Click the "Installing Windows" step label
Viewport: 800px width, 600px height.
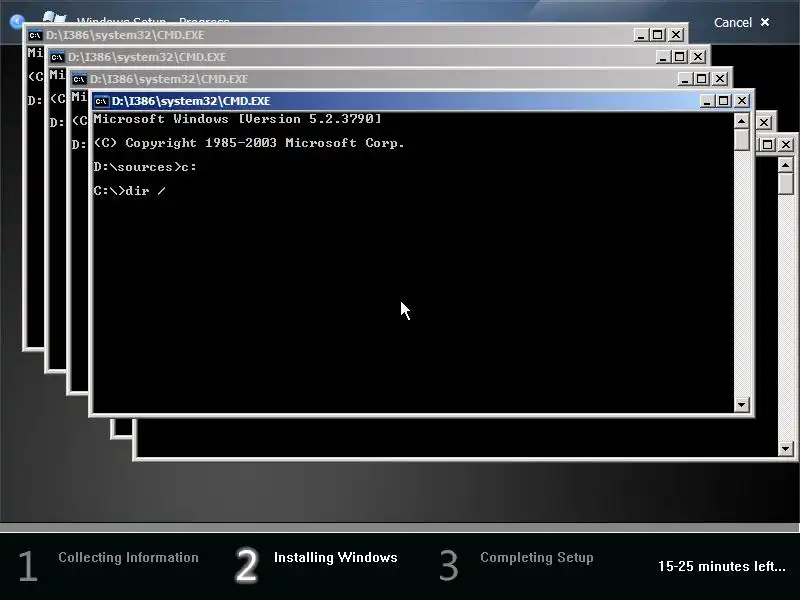click(336, 558)
